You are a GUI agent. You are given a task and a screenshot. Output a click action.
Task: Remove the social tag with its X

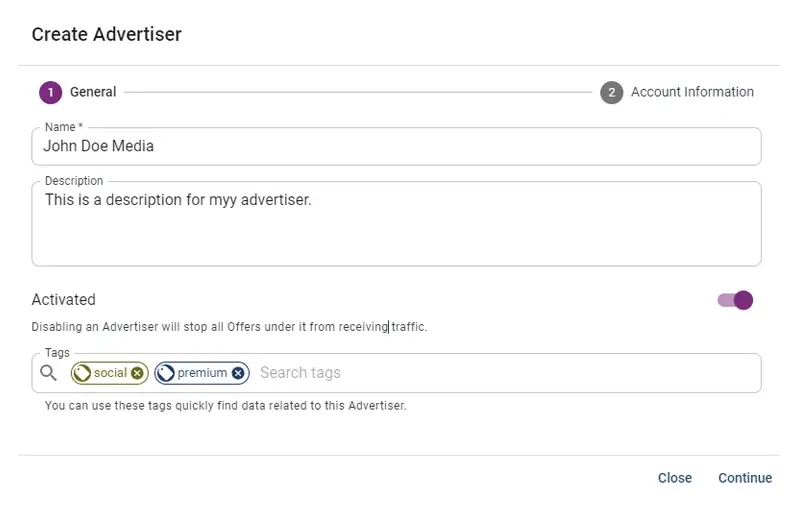137,373
